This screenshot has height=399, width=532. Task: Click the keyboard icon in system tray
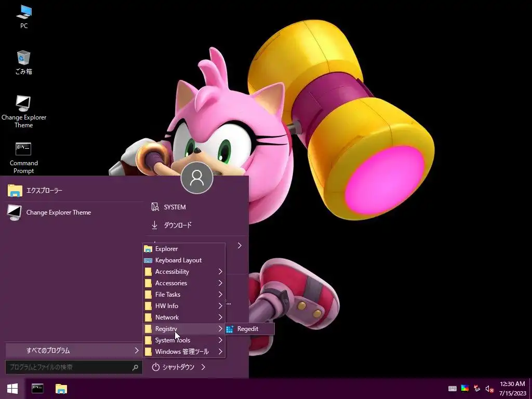453,389
